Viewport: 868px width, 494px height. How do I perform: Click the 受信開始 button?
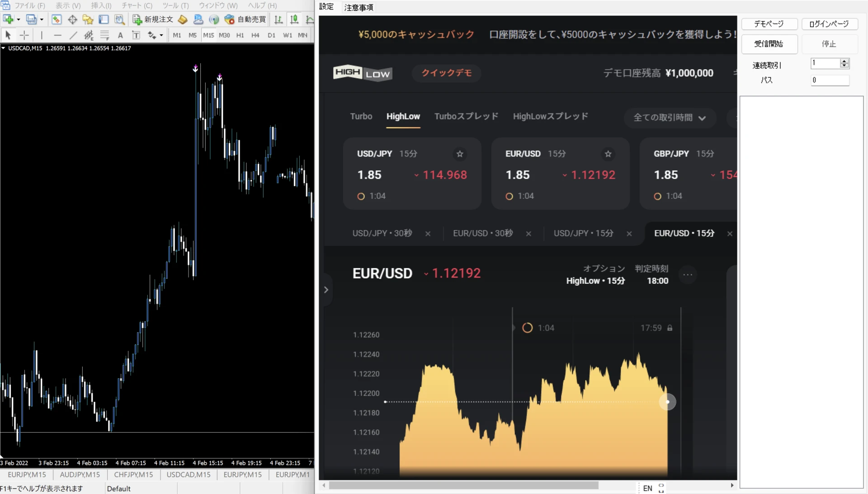click(769, 44)
